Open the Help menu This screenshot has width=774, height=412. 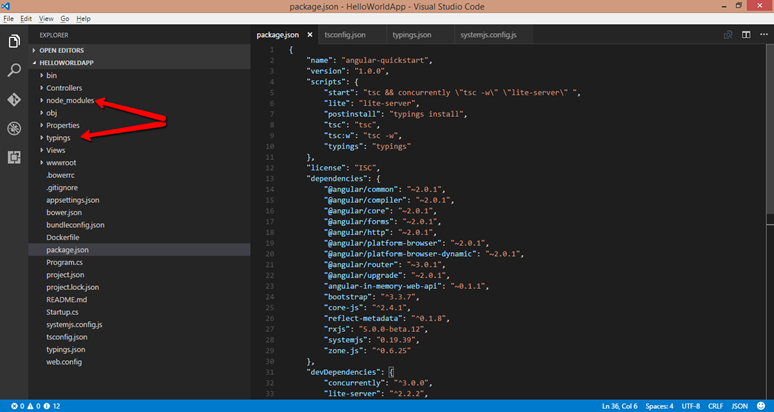point(83,19)
